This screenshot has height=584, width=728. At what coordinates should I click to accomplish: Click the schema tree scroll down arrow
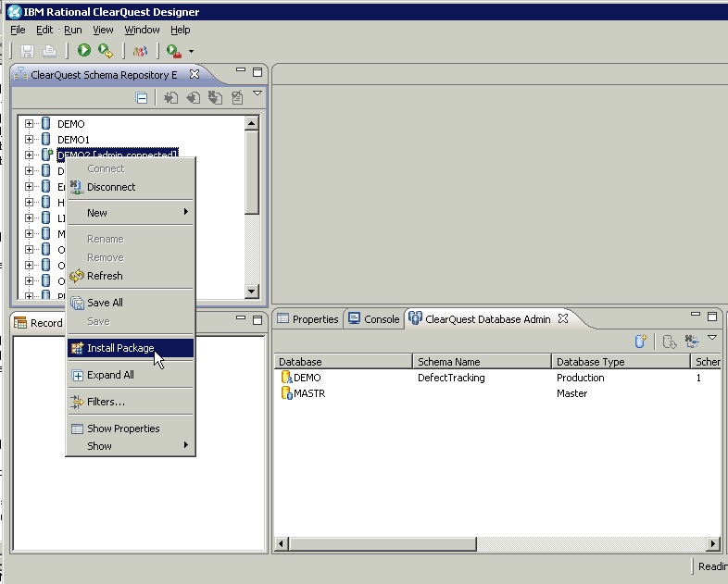coord(252,292)
